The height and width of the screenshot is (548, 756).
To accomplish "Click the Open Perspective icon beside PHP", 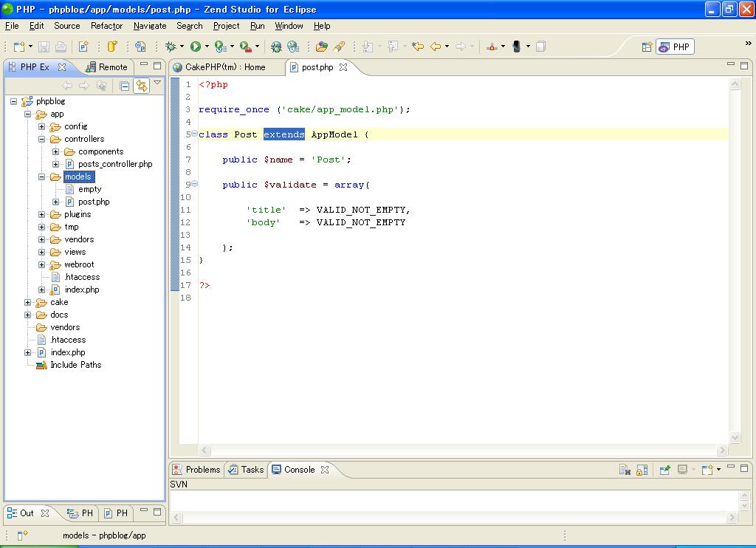I will tap(647, 47).
